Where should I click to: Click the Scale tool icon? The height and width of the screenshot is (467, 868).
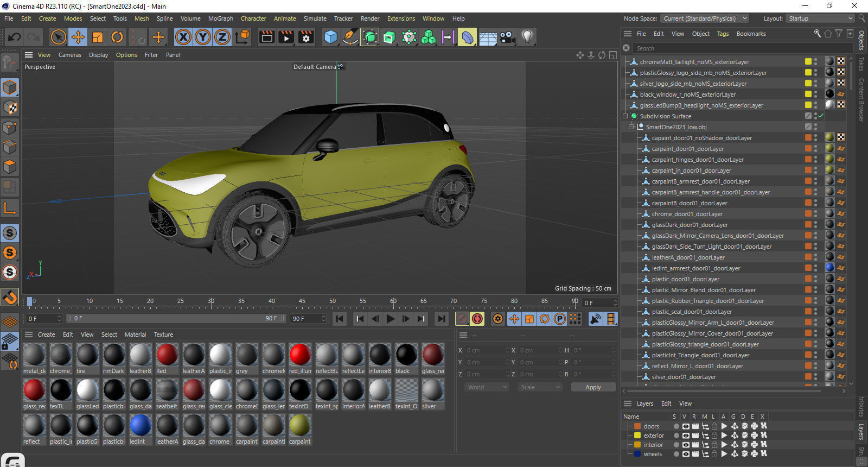98,37
